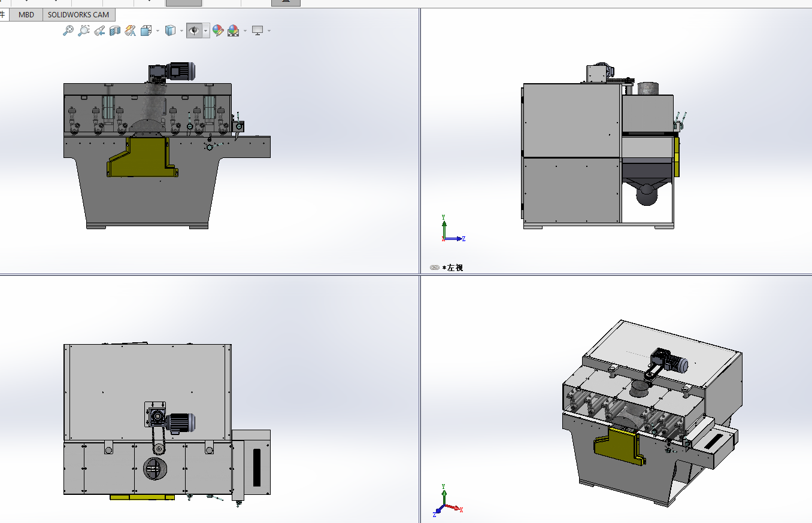
Task: Expand the Apply Scene dropdown arrow
Action: (x=245, y=31)
